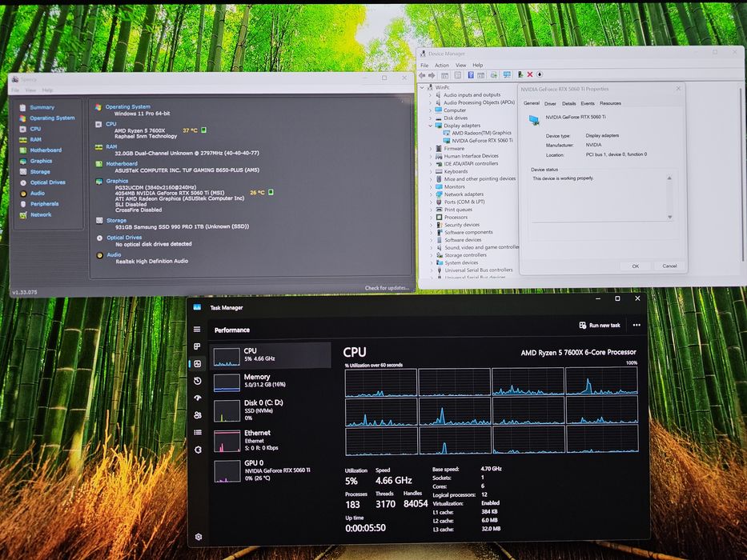The image size is (747, 560).
Task: Open Action menu in Device Manager
Action: (442, 66)
